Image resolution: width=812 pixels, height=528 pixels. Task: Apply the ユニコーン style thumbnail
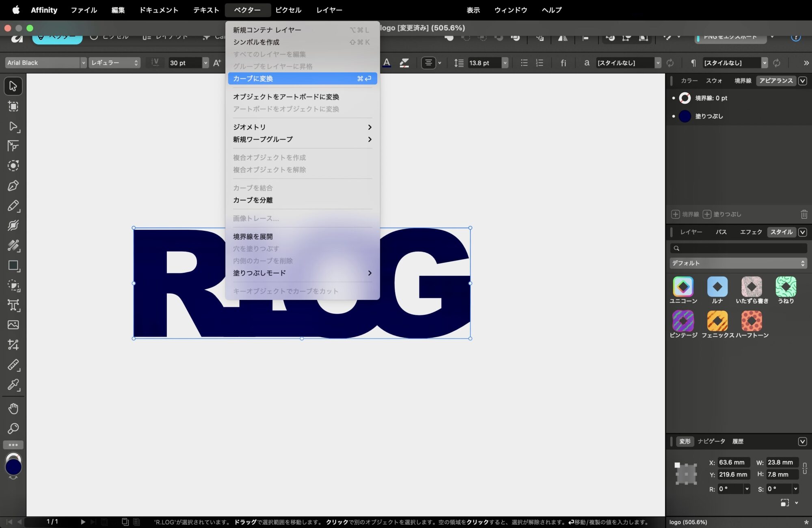tap(683, 287)
